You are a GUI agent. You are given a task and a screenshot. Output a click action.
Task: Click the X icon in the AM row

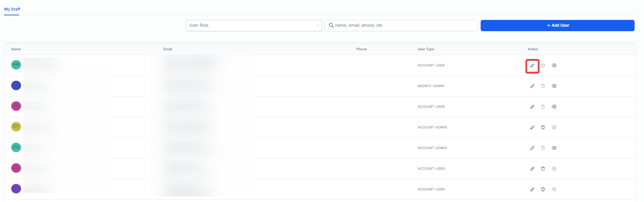click(x=554, y=66)
